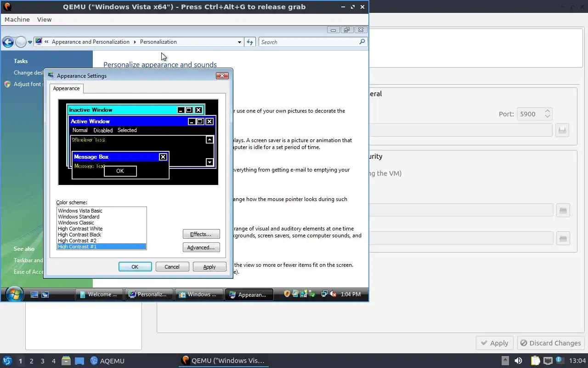Select High Contrast Black color scheme

click(x=102, y=235)
